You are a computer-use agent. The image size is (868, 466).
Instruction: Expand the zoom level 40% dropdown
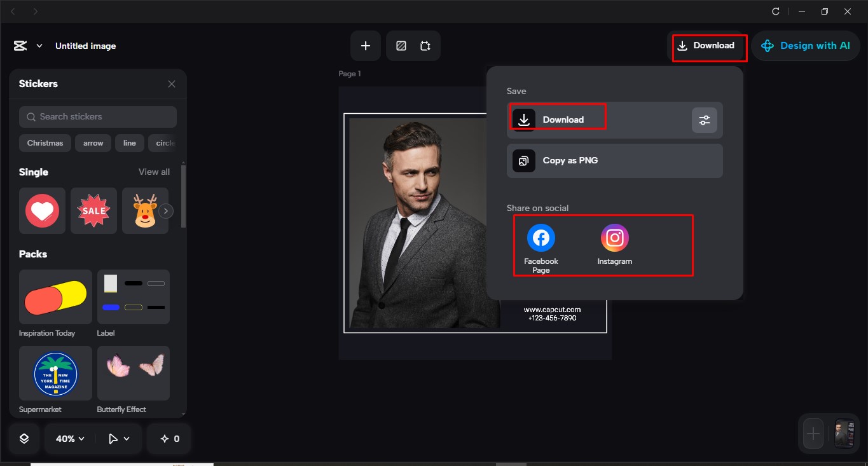pos(69,438)
